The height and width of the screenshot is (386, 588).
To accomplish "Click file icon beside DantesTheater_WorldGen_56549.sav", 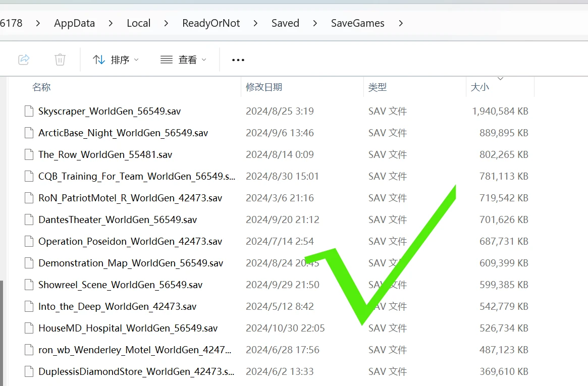I will pyautogui.click(x=29, y=219).
